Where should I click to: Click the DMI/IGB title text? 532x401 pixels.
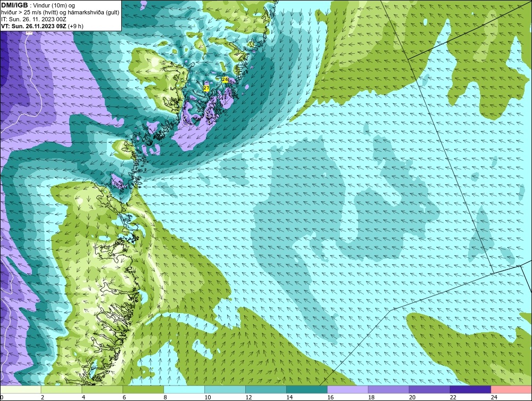click(14, 5)
